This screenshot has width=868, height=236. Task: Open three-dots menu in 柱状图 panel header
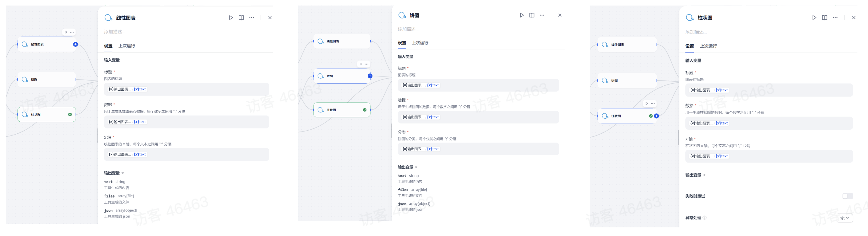(835, 18)
